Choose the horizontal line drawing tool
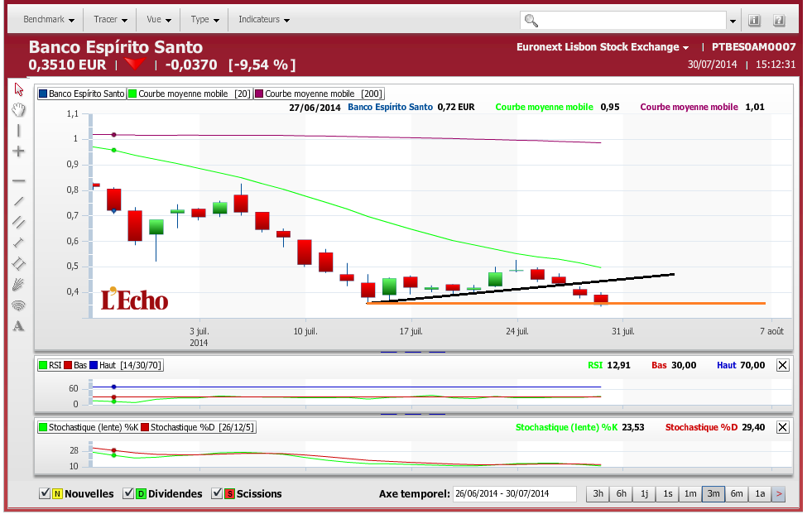812x519 pixels. 18,180
